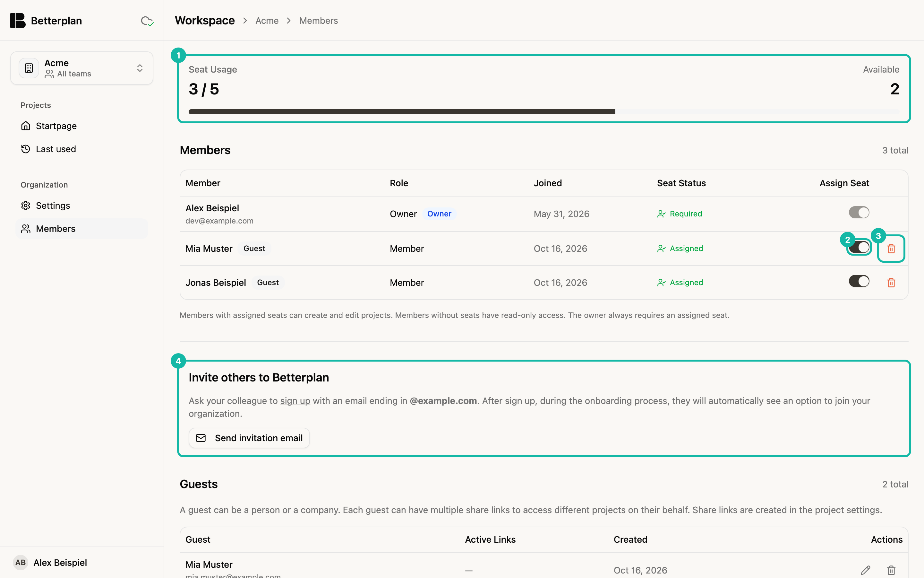Click Jonas Beispiel's Guest badge
This screenshot has width=924, height=578.
tap(268, 283)
